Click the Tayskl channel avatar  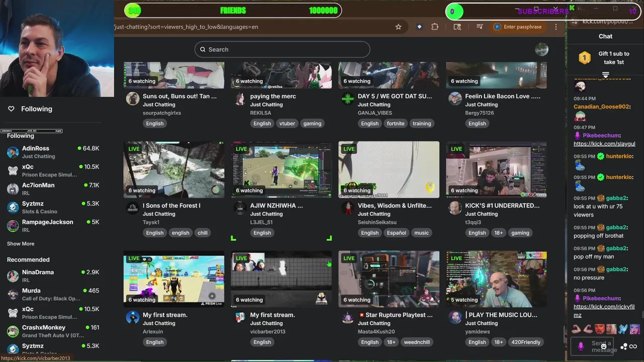pyautogui.click(x=133, y=208)
